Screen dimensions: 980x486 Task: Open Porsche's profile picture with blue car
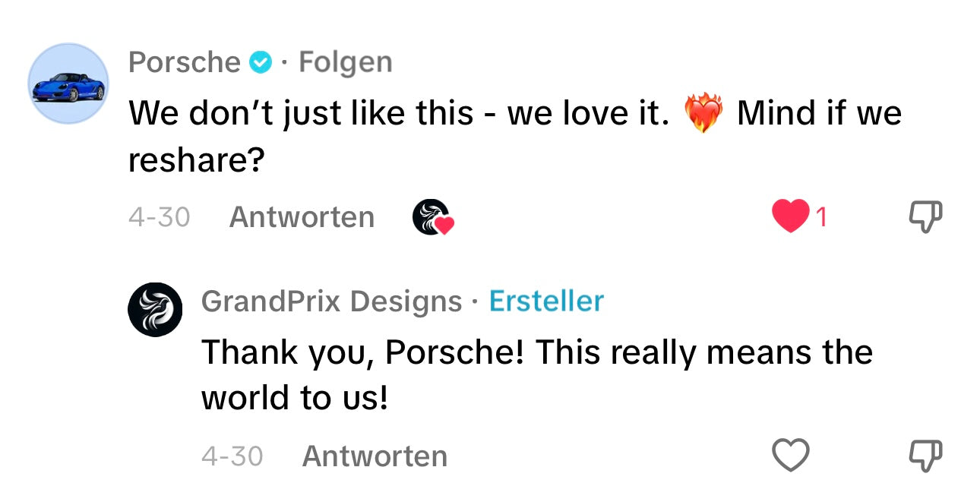[x=68, y=84]
